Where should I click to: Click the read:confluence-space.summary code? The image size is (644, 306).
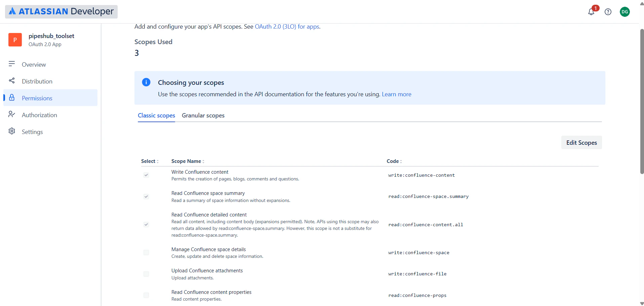click(x=428, y=197)
